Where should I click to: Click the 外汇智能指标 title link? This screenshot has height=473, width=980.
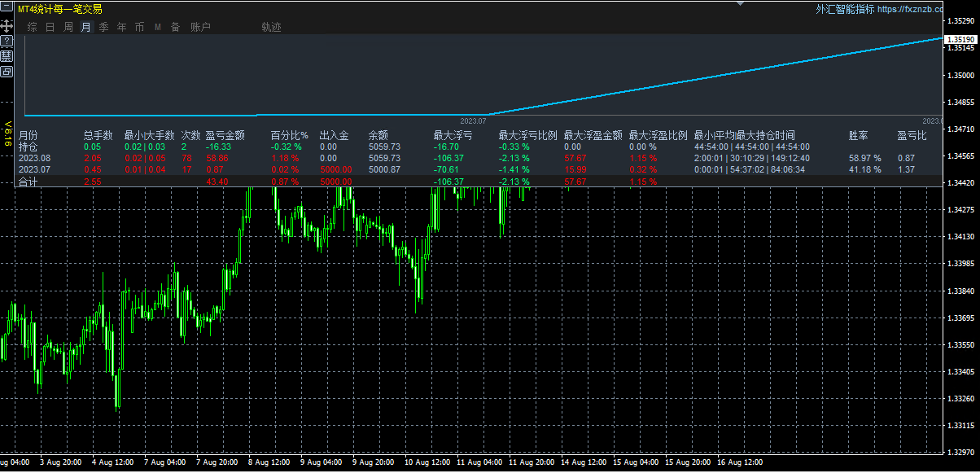845,9
